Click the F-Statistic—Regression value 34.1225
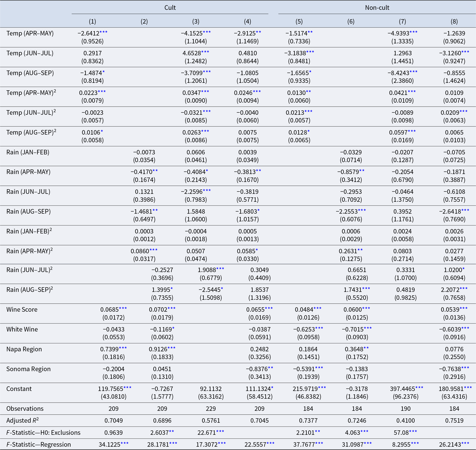476x450 pixels. [x=110, y=445]
